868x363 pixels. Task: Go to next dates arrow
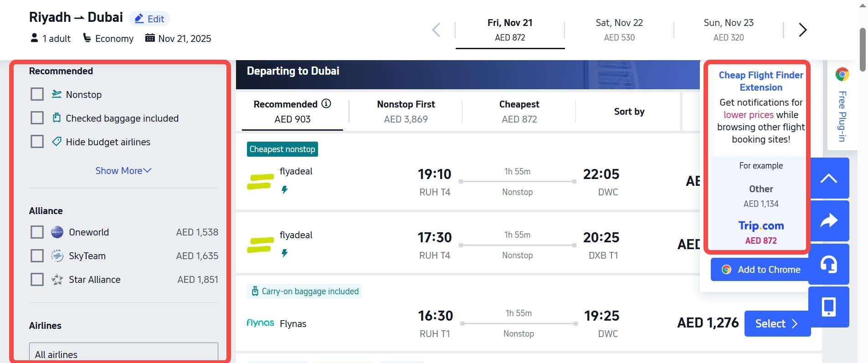[x=802, y=30]
